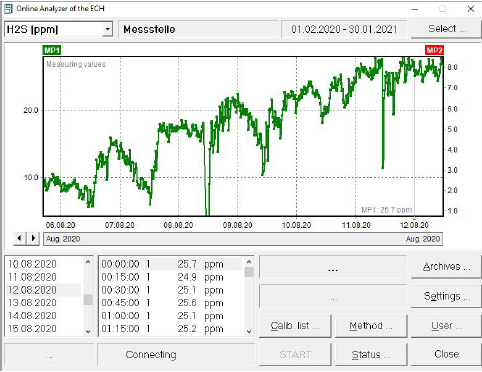This screenshot has width=482, height=372.
Task: Click the MP1: 25.7 ppm readout in chart
Action: 387,210
